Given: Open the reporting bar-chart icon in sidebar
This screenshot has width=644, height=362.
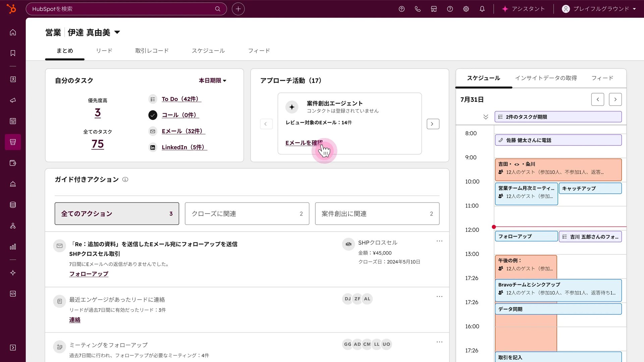Looking at the screenshot, I should [x=13, y=247].
